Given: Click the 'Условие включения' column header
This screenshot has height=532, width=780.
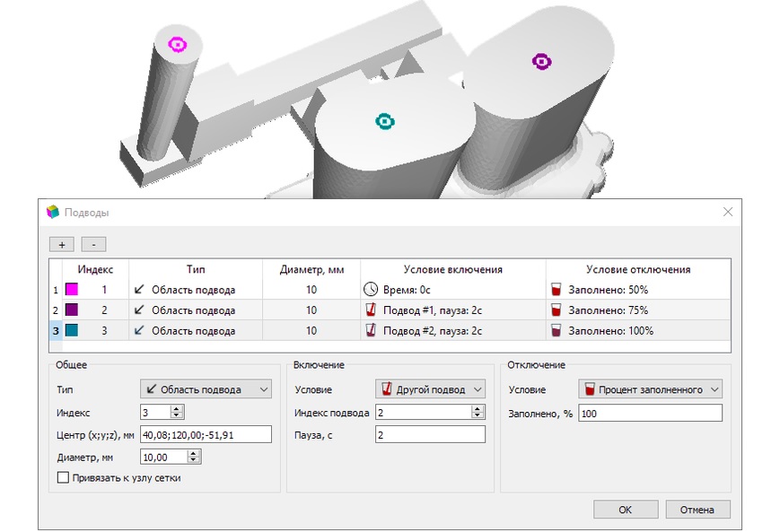Looking at the screenshot, I should [x=452, y=269].
